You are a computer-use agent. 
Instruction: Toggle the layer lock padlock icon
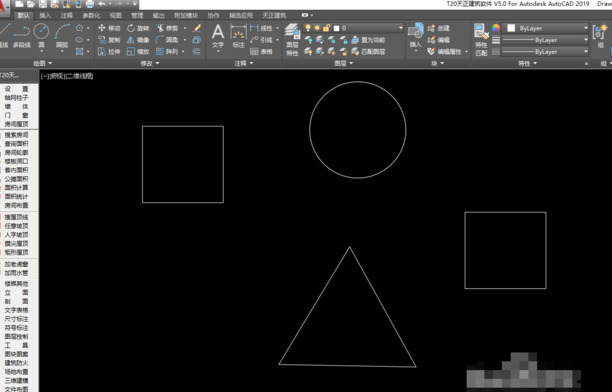pyautogui.click(x=326, y=28)
